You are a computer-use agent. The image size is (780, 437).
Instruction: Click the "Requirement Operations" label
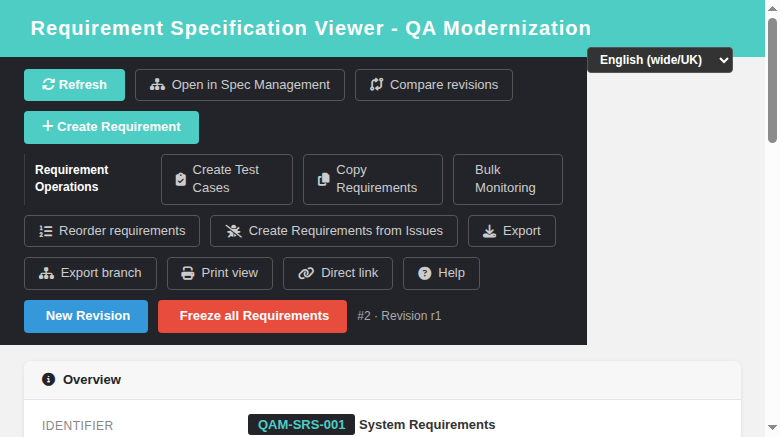tap(72, 178)
